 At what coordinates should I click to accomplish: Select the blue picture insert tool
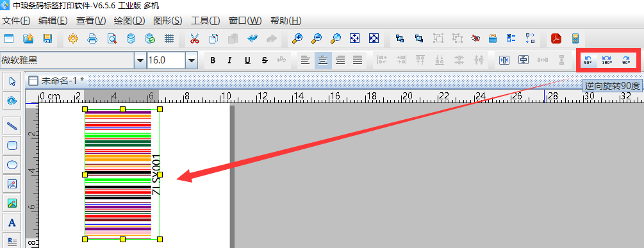click(12, 185)
